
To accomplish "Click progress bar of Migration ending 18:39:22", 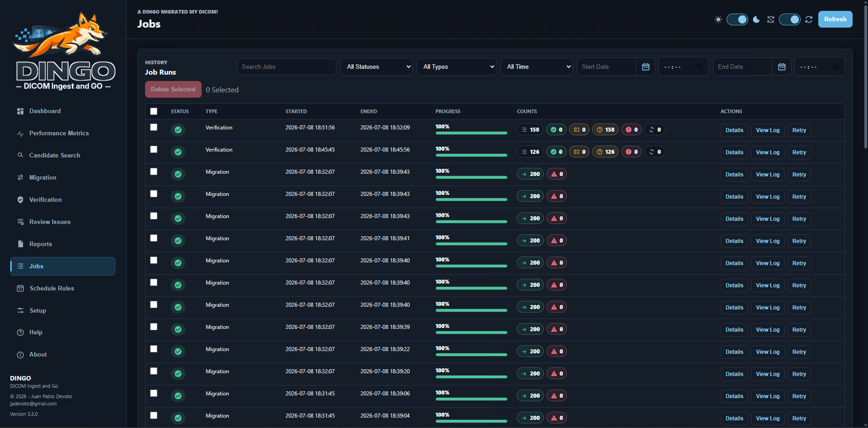I will tap(471, 355).
